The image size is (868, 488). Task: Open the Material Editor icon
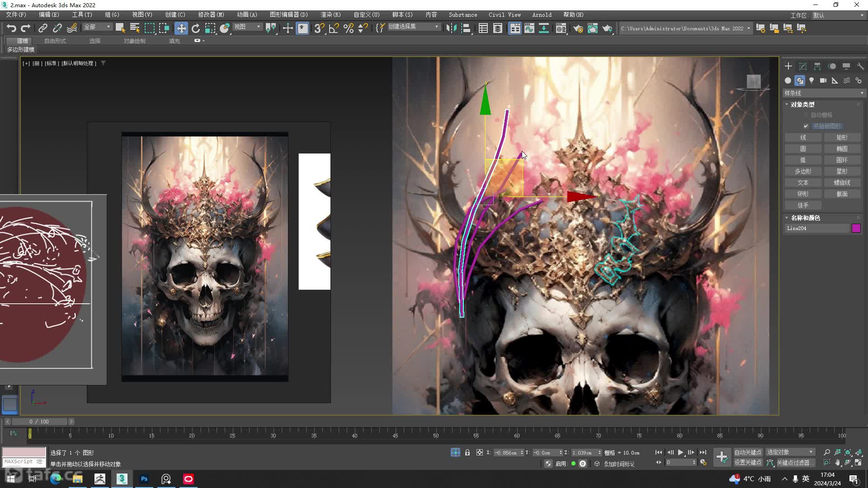561,28
